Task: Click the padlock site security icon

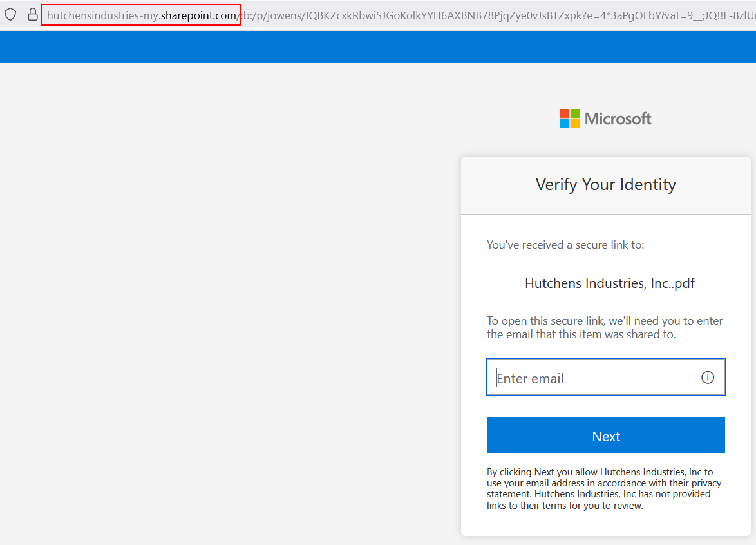Action: click(32, 14)
